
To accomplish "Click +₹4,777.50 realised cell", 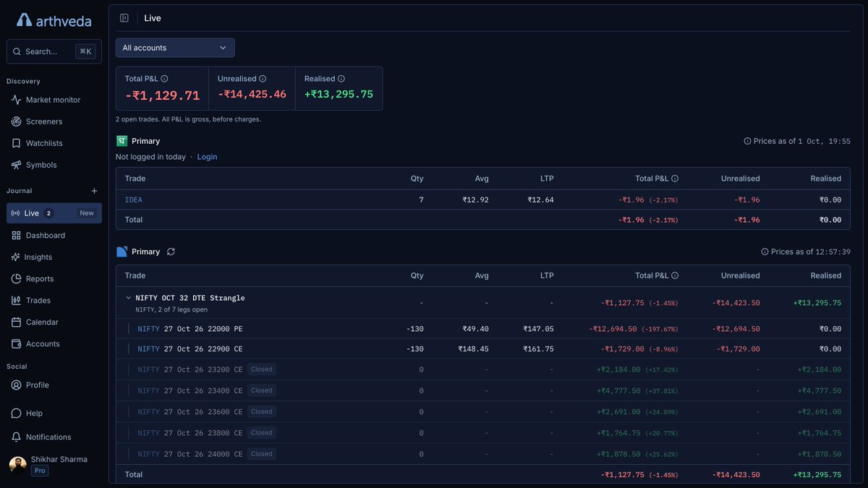I will 820,390.
